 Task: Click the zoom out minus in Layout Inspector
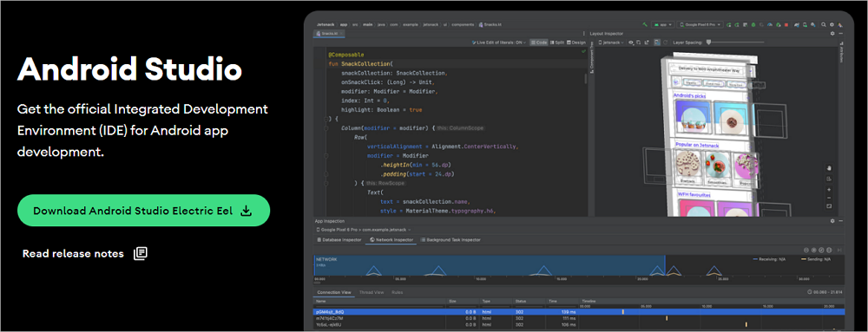pyautogui.click(x=829, y=198)
